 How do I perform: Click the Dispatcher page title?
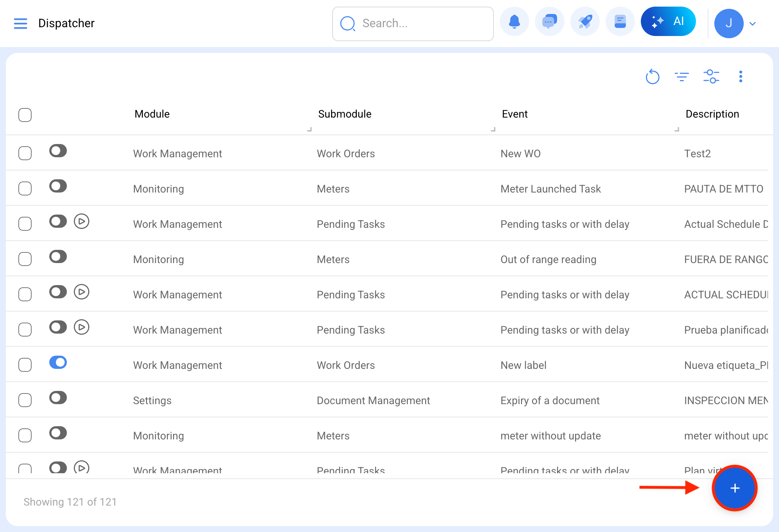coord(66,23)
